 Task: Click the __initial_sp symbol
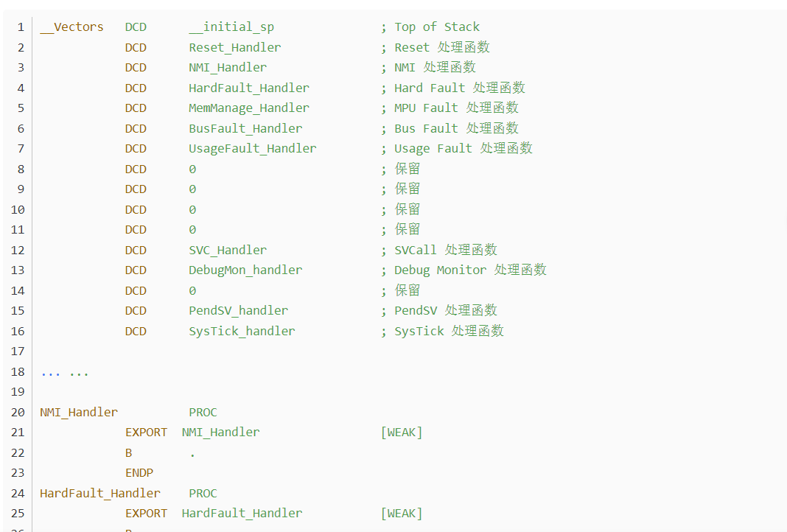(x=231, y=27)
